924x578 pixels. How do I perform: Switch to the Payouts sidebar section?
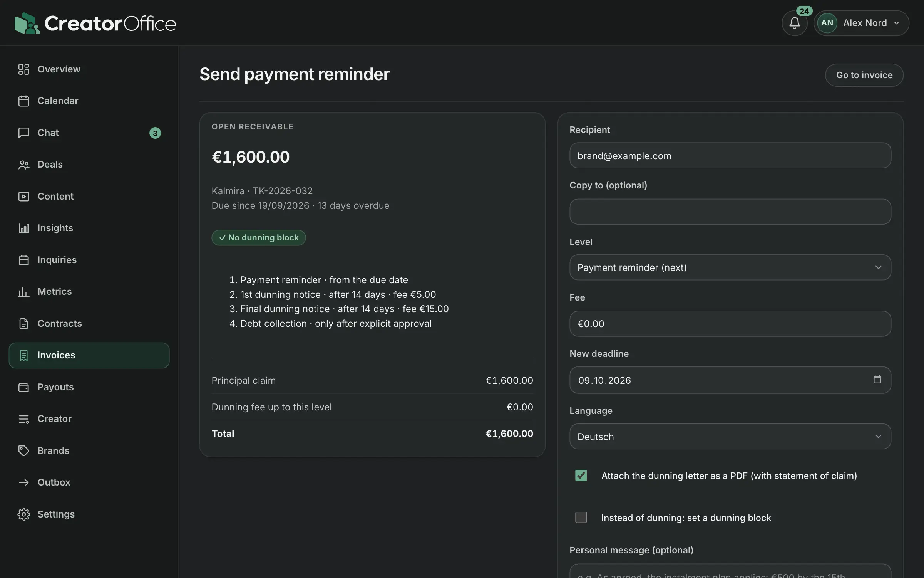pos(89,387)
